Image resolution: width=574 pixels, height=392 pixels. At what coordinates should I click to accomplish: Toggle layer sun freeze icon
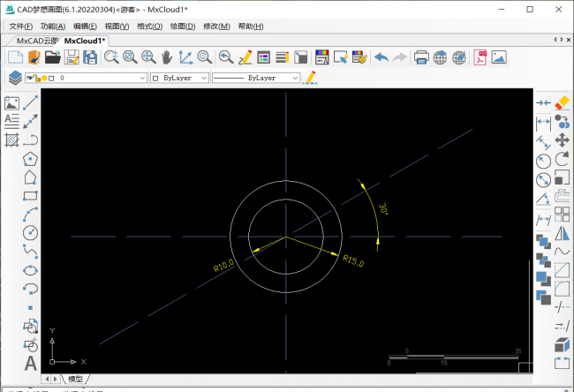[44, 78]
